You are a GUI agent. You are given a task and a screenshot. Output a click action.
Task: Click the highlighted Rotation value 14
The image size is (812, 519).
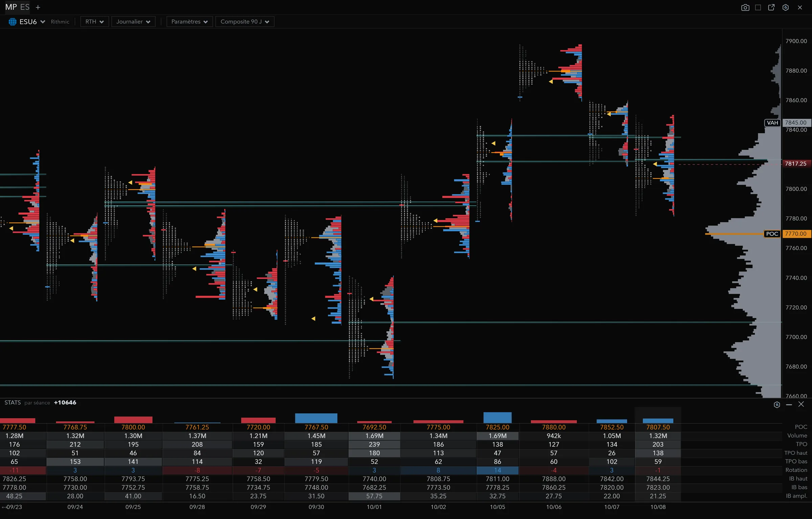pos(497,470)
